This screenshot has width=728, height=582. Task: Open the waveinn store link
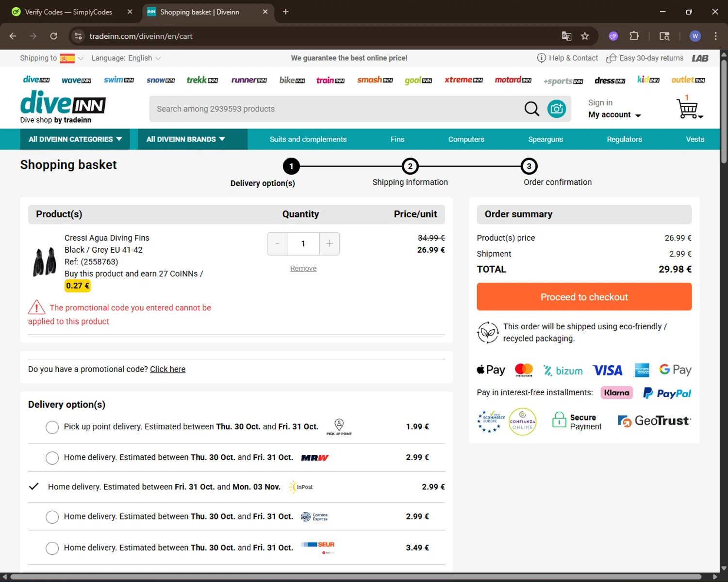click(x=76, y=80)
